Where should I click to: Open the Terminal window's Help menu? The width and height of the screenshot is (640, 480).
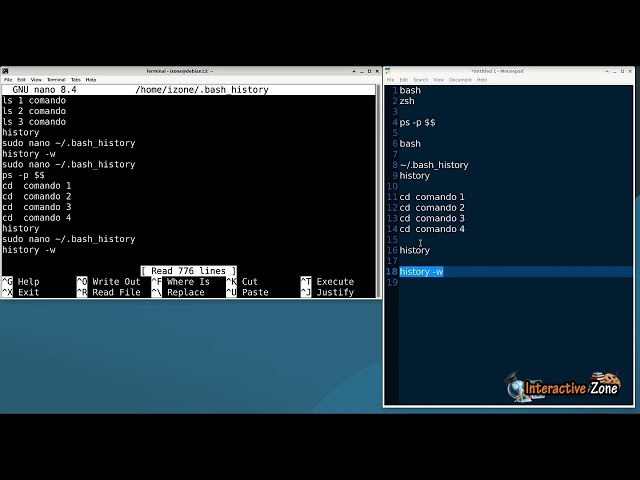click(91, 80)
